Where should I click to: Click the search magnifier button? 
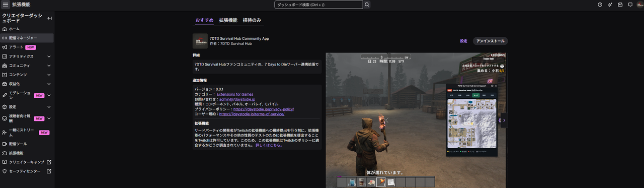pos(367,5)
